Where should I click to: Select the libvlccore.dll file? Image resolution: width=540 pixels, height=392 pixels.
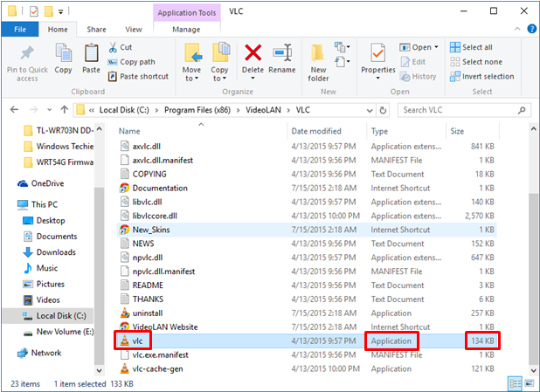[307, 216]
